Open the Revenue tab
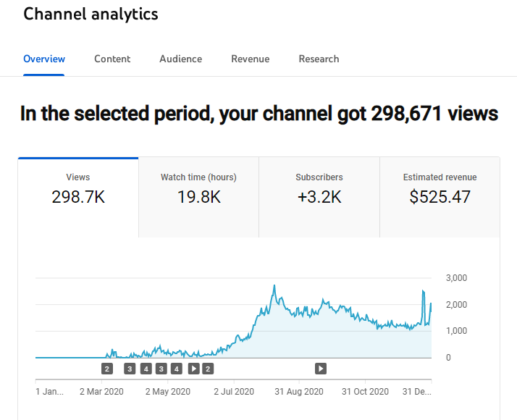Viewport: 517px width, 420px height. (x=251, y=59)
